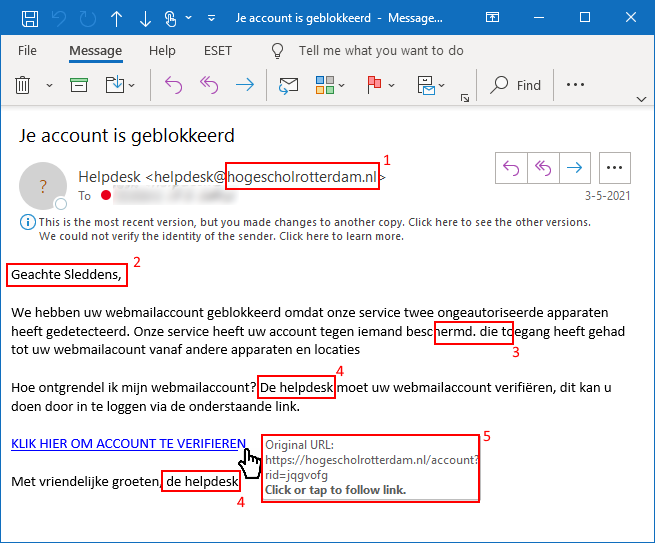655x543 pixels.
Task: Click the red recipient status dot
Action: point(106,195)
